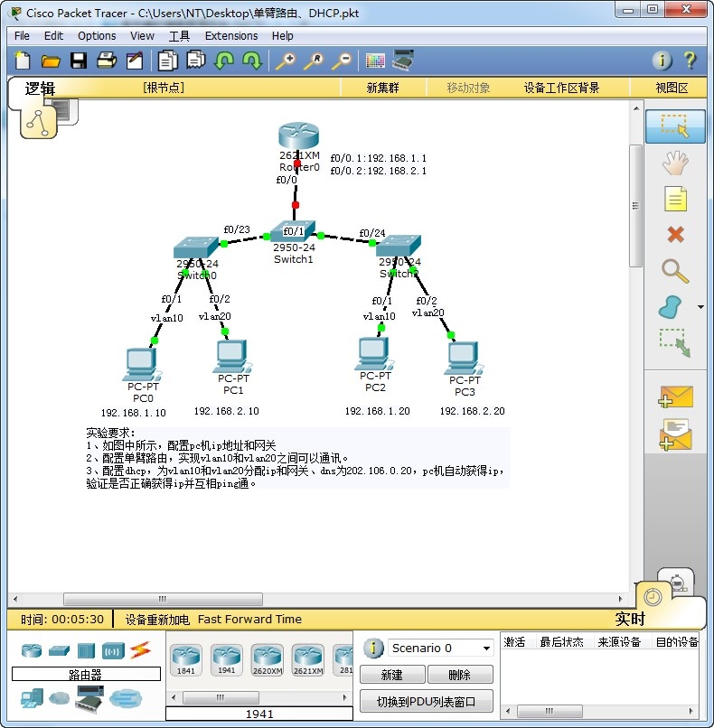Pick the 1941 router model
This screenshot has width=714, height=728.
click(226, 659)
